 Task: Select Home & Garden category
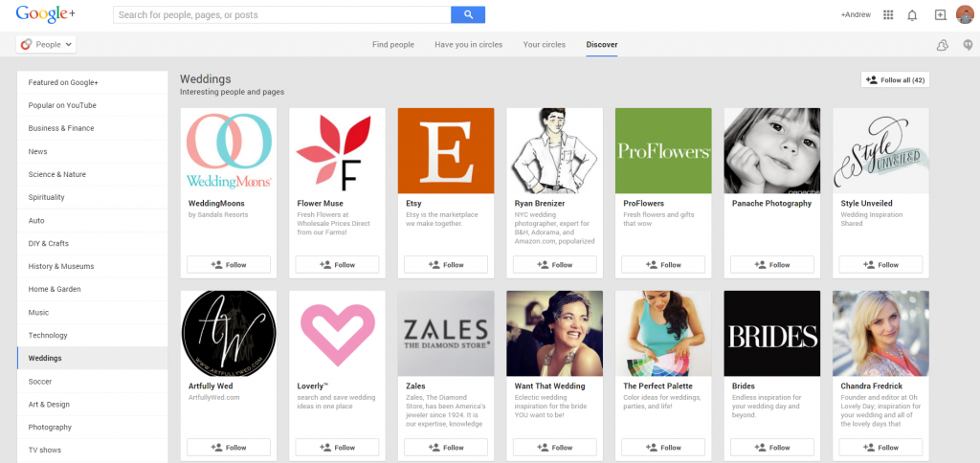[x=93, y=289]
